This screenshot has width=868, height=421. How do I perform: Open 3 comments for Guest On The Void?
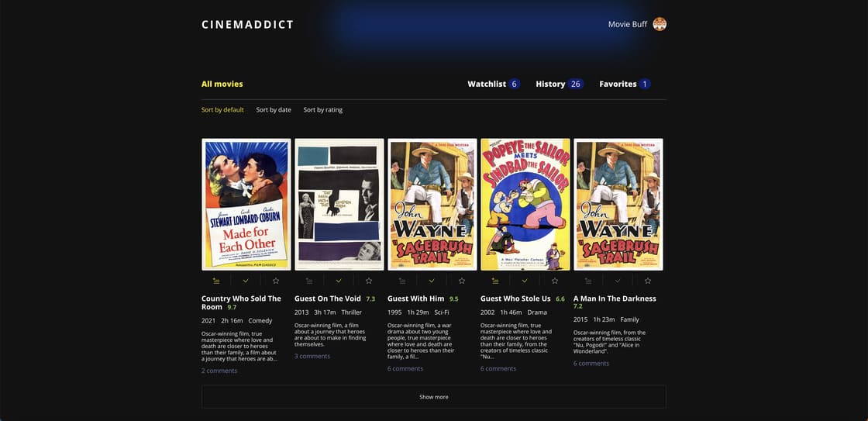312,356
